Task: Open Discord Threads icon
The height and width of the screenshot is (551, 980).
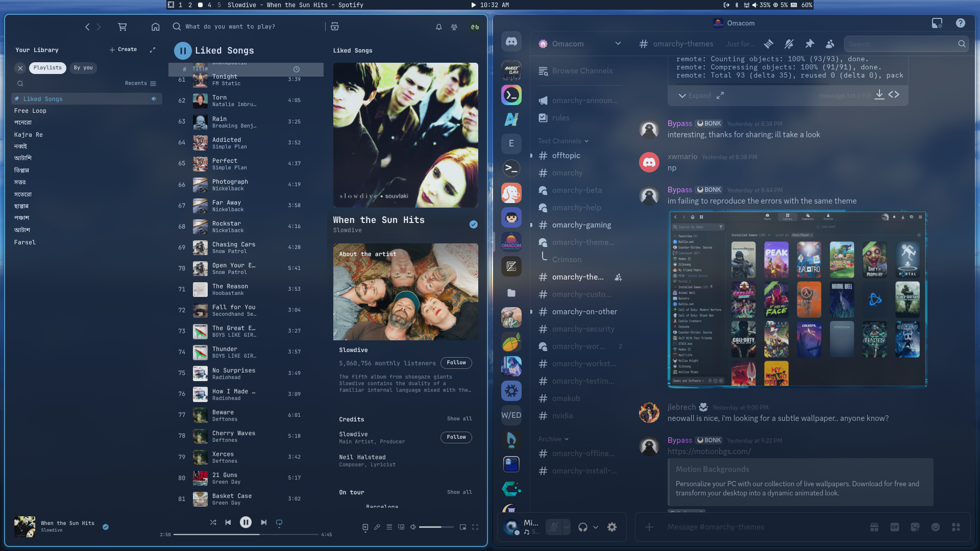Action: point(769,44)
